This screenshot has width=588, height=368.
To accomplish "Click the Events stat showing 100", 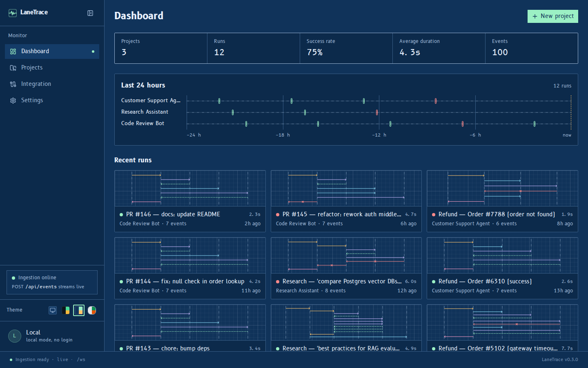I will [532, 48].
